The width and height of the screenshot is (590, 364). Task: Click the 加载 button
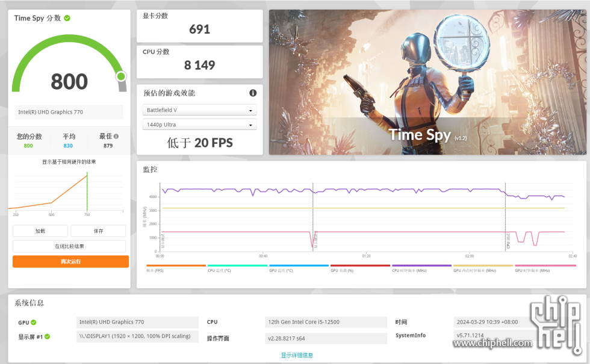pos(40,231)
